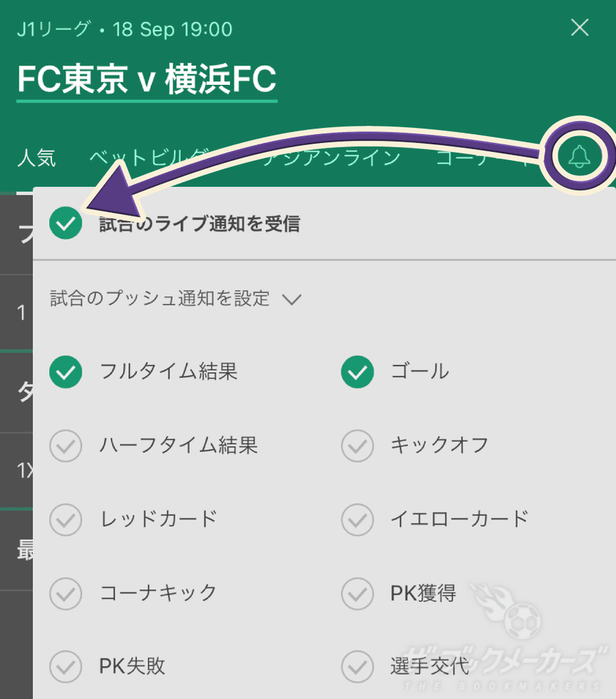Enable レッドカード notification
Screen dimensions: 616x699
coord(65,520)
